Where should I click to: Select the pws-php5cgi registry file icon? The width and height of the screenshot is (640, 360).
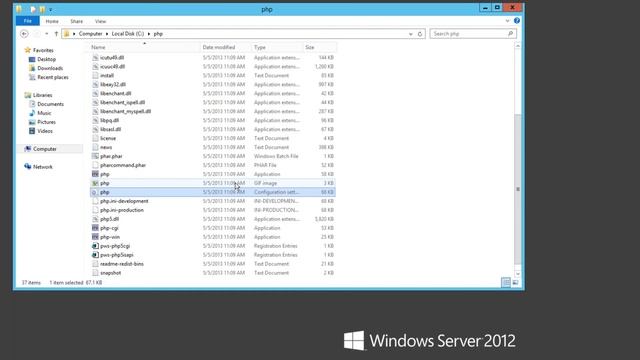[x=95, y=246]
